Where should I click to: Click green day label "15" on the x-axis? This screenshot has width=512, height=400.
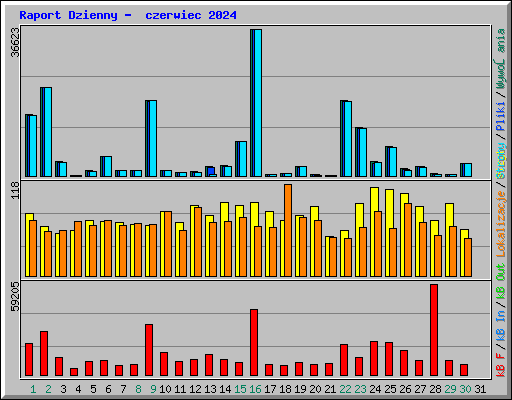pyautogui.click(x=240, y=389)
